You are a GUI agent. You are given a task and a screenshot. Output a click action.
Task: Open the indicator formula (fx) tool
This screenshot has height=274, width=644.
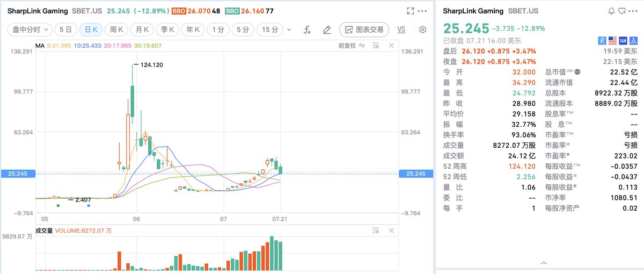tap(308, 30)
